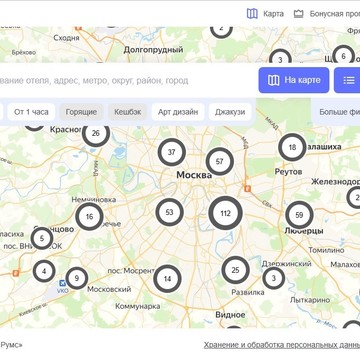Open the Карта map icon in header
Viewport: 360px width, 360px height.
(x=252, y=14)
